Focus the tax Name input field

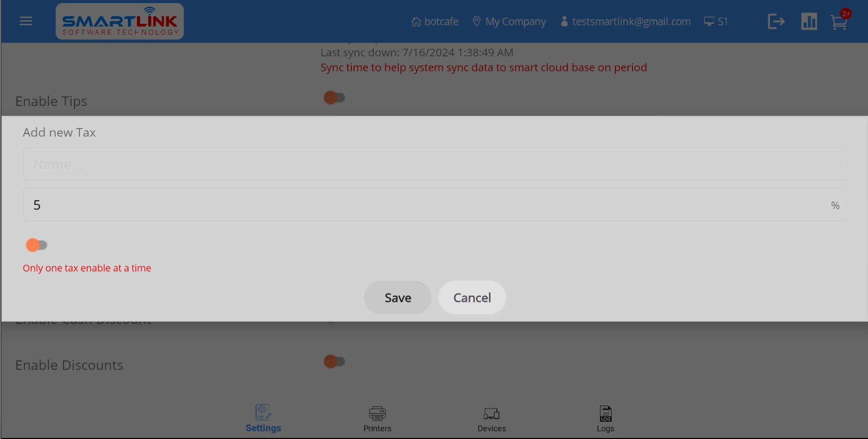(x=435, y=164)
